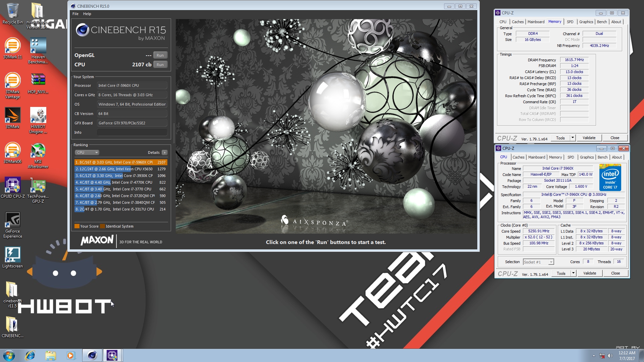Viewport: 644px width, 362px height.
Task: Select top ranking entry i7-5960X 2107
Action: [x=121, y=162]
